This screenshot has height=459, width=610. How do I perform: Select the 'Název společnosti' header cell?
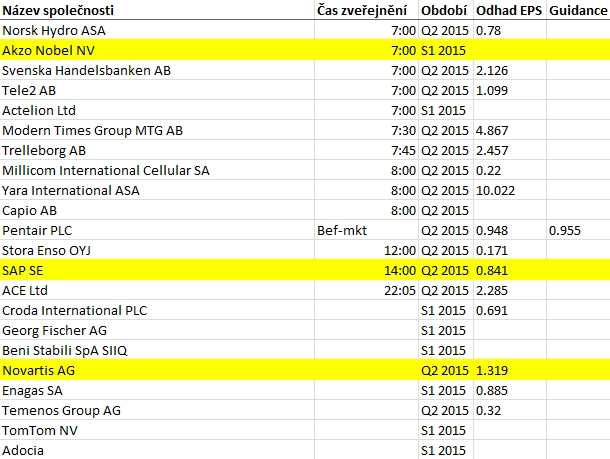157,10
